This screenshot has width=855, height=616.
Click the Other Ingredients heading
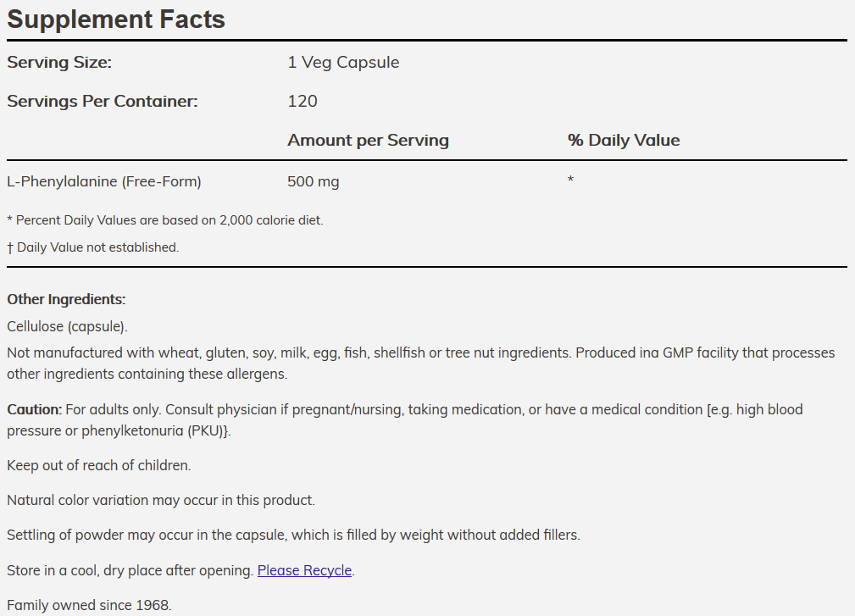pos(67,299)
